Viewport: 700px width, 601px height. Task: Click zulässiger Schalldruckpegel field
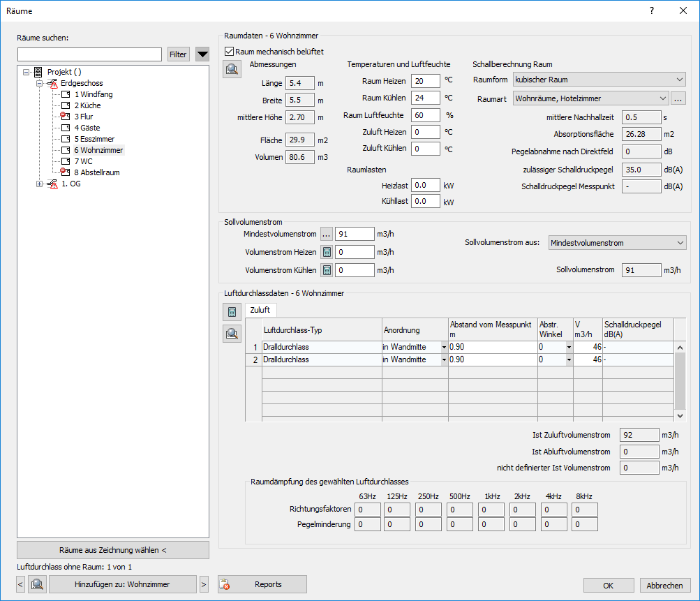pyautogui.click(x=641, y=170)
